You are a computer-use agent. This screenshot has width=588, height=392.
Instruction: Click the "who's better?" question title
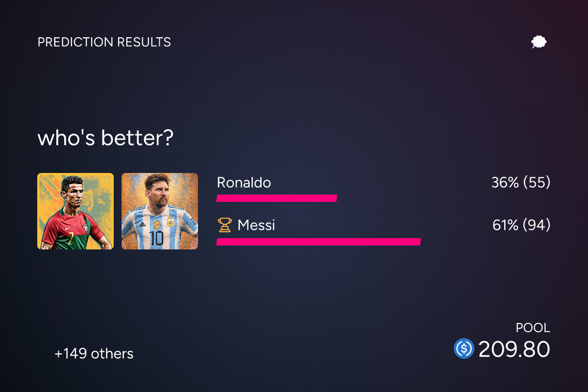105,139
